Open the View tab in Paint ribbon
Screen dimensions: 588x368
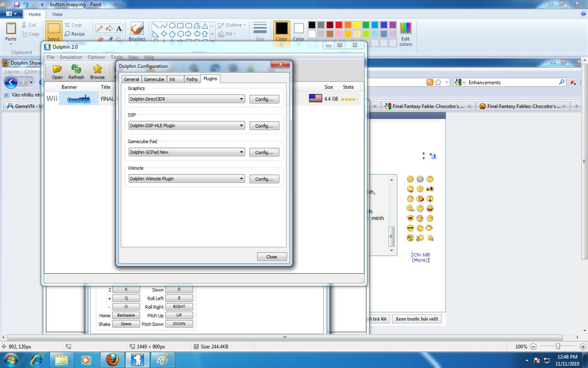pyautogui.click(x=57, y=14)
